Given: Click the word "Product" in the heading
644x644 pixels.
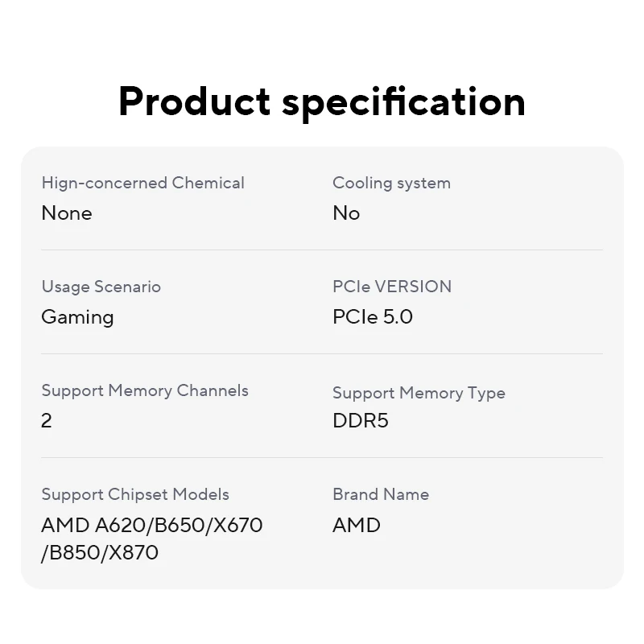Looking at the screenshot, I should pyautogui.click(x=194, y=102).
